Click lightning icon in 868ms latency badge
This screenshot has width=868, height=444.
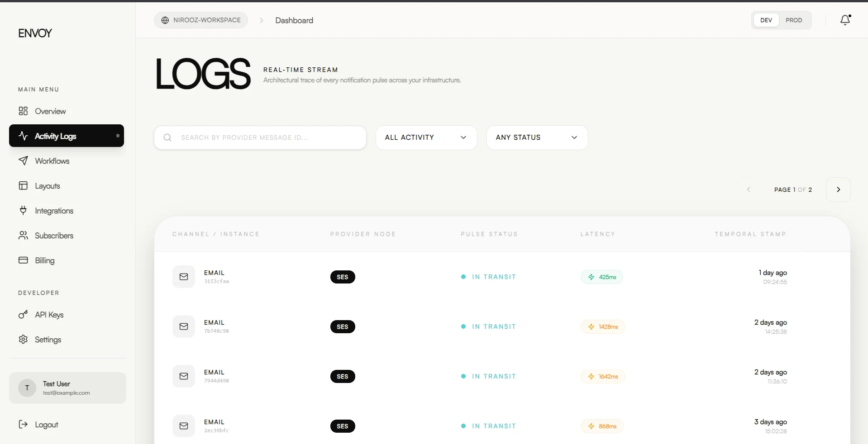point(591,426)
